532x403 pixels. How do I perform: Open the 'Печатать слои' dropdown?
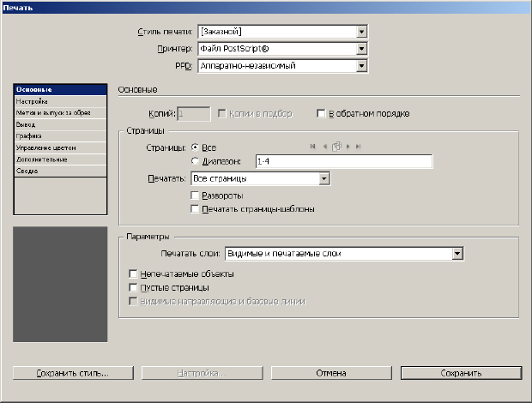click(457, 253)
